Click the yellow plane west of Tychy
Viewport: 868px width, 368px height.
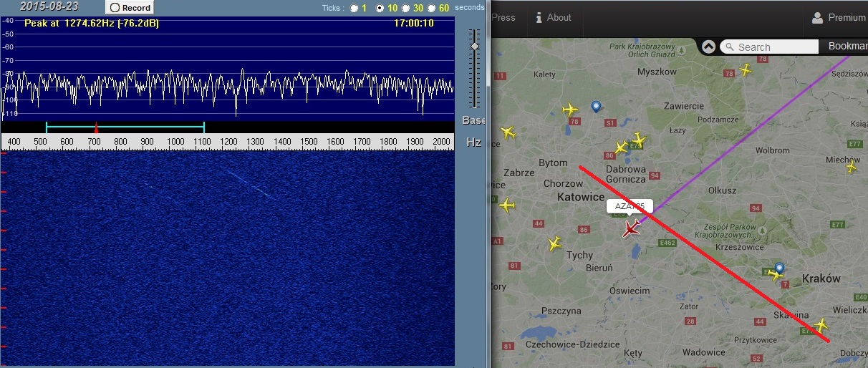(x=554, y=243)
